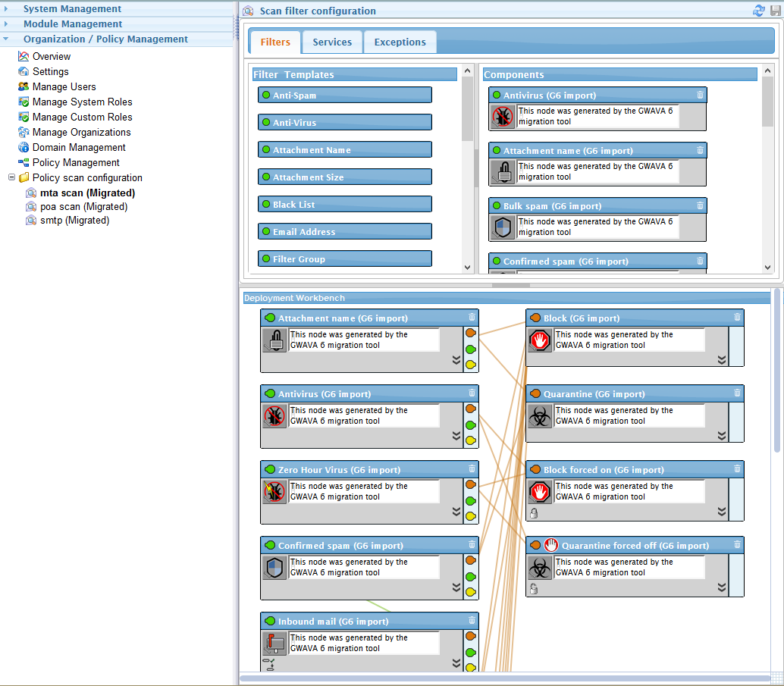Remove Zero Hour Virus node via trash icon
Image resolution: width=784 pixels, height=686 pixels.
click(472, 469)
